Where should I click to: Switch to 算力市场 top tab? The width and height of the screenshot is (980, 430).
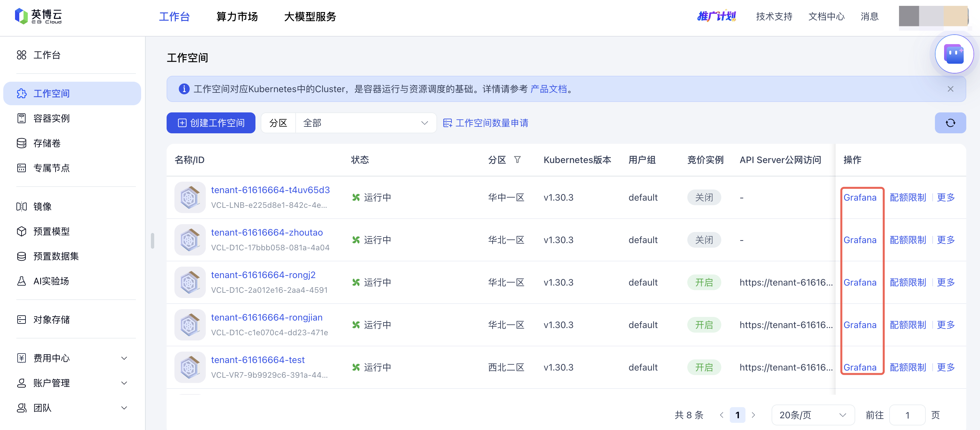(237, 17)
